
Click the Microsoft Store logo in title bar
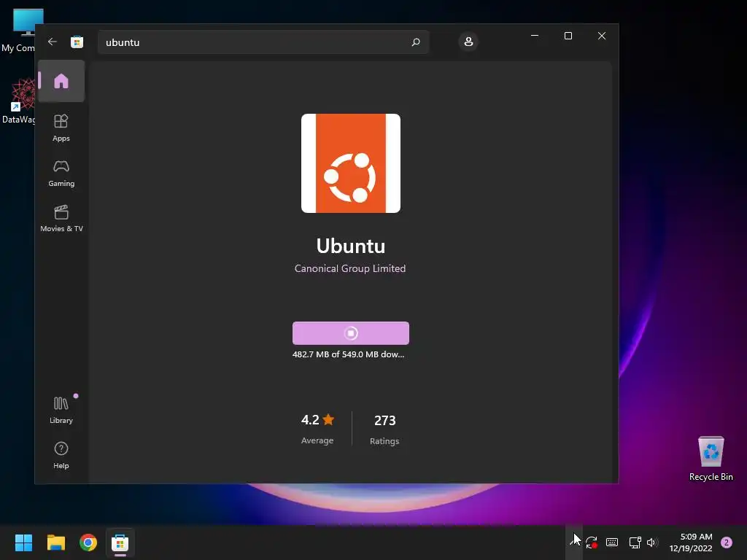click(77, 42)
